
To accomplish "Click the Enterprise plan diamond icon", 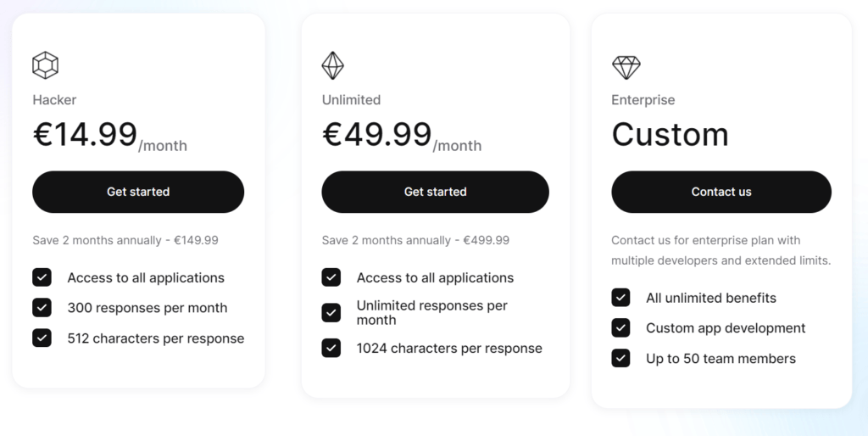I will click(x=626, y=66).
